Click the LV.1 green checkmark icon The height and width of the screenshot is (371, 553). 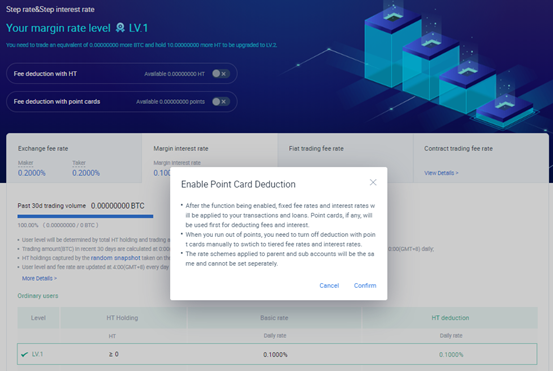24,354
